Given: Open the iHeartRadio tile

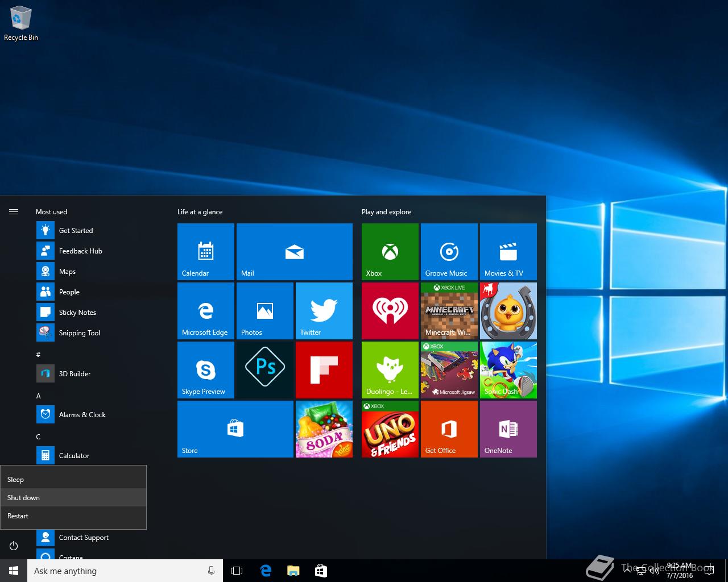Looking at the screenshot, I should (x=390, y=310).
